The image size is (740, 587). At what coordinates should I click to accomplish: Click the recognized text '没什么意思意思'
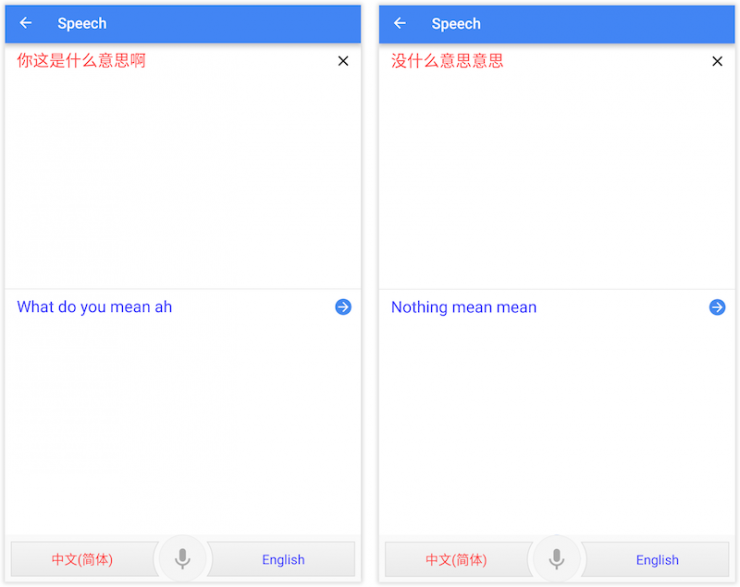click(447, 61)
